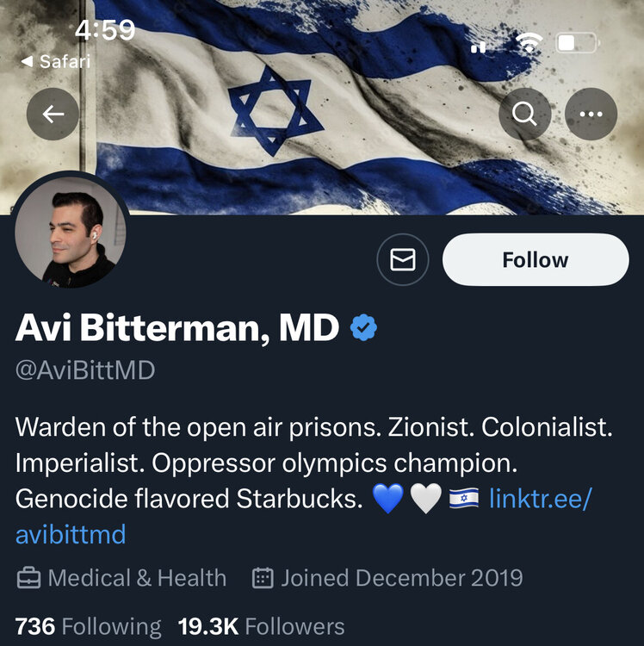Tap the back arrow icon
644x646 pixels.
tap(53, 115)
